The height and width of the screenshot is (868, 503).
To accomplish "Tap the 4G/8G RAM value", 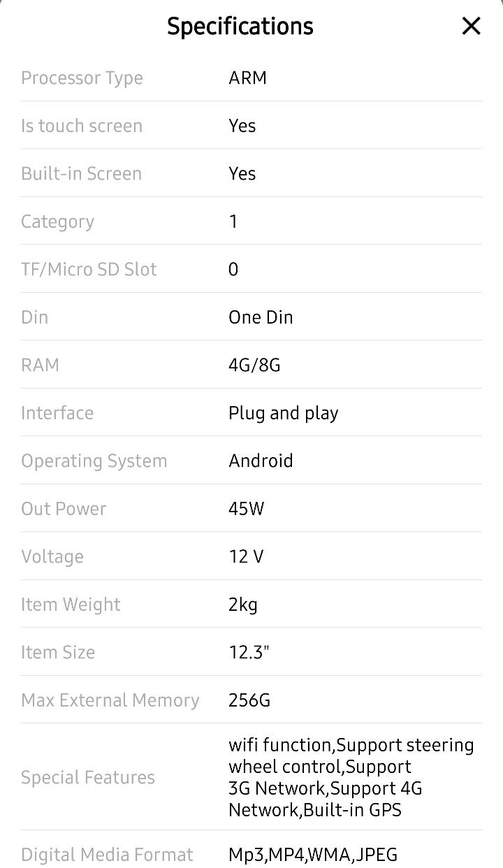I will (x=254, y=365).
